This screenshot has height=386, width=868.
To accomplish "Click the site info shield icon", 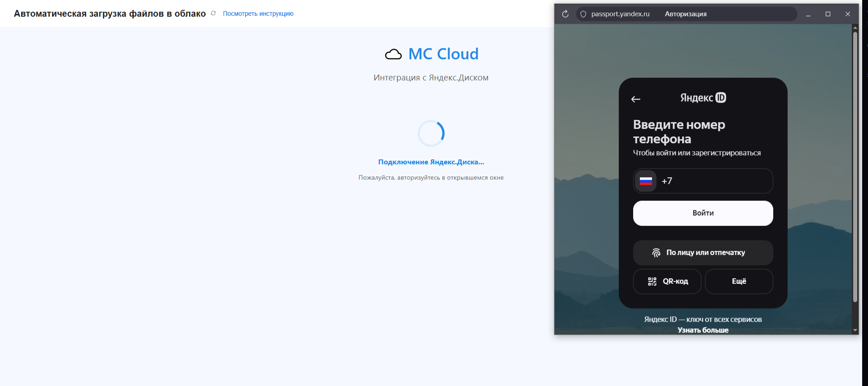I will point(583,14).
